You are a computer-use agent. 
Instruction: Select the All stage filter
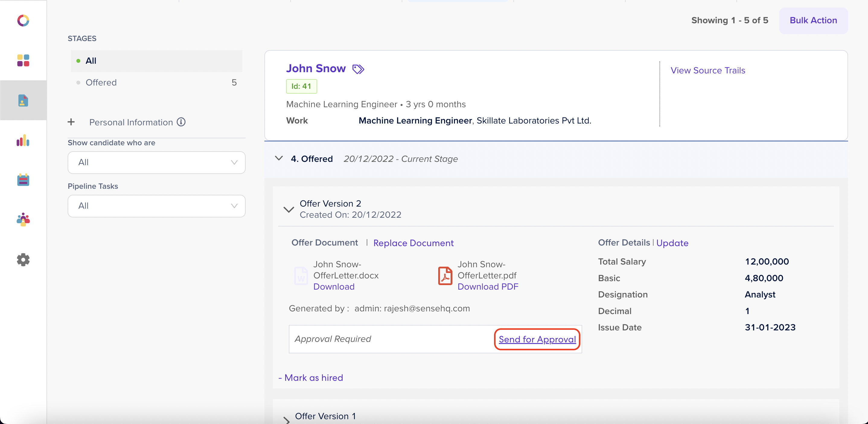click(x=91, y=61)
